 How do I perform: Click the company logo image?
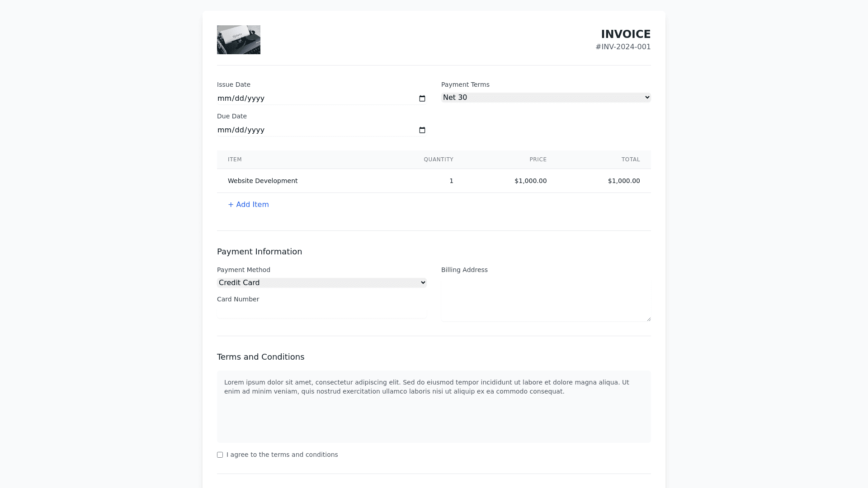tap(239, 40)
